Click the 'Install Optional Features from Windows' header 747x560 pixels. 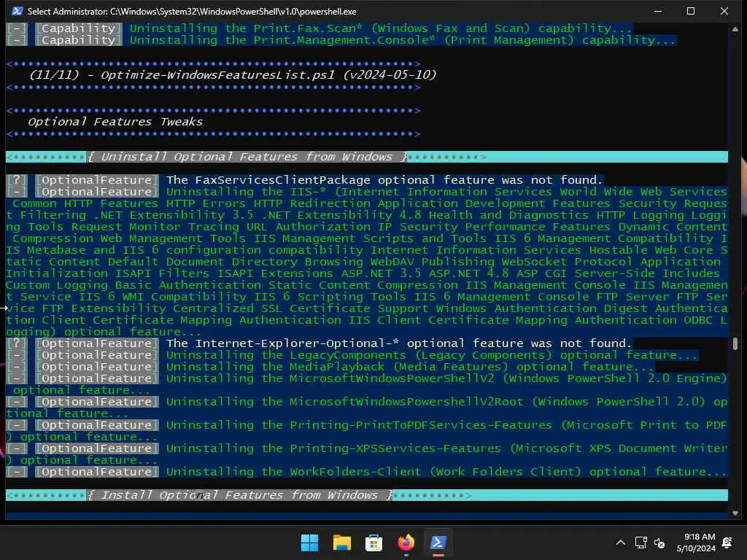(239, 495)
